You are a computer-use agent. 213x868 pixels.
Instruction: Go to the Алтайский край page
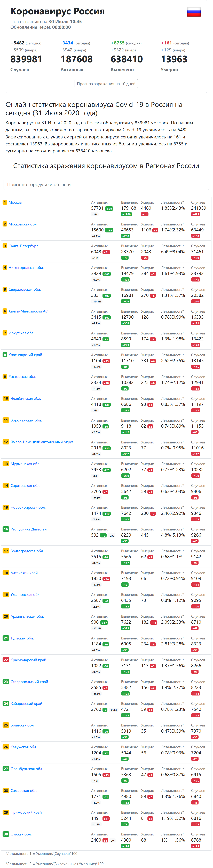pyautogui.click(x=24, y=573)
